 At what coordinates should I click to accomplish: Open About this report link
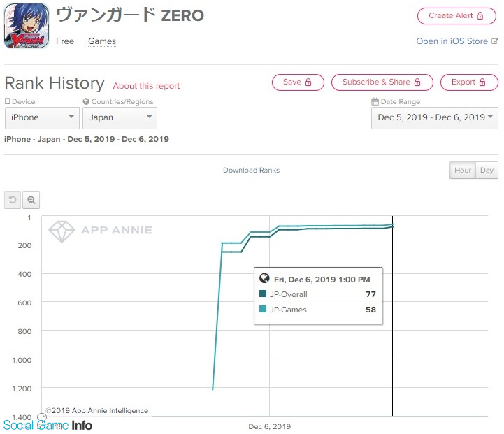(x=146, y=86)
